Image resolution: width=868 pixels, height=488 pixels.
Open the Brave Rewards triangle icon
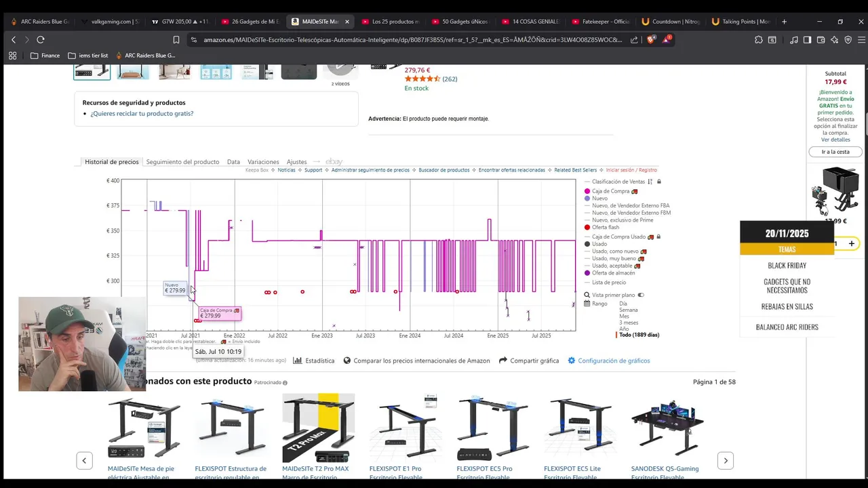click(667, 39)
